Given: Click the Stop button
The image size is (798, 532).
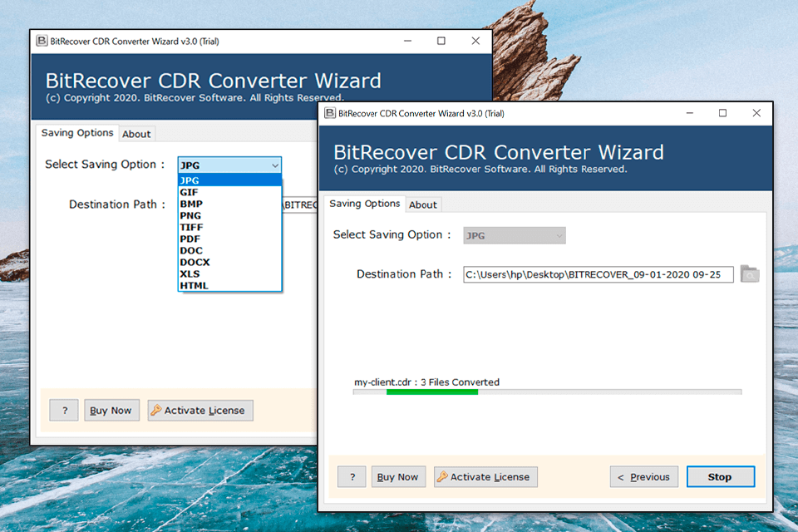Looking at the screenshot, I should [720, 477].
